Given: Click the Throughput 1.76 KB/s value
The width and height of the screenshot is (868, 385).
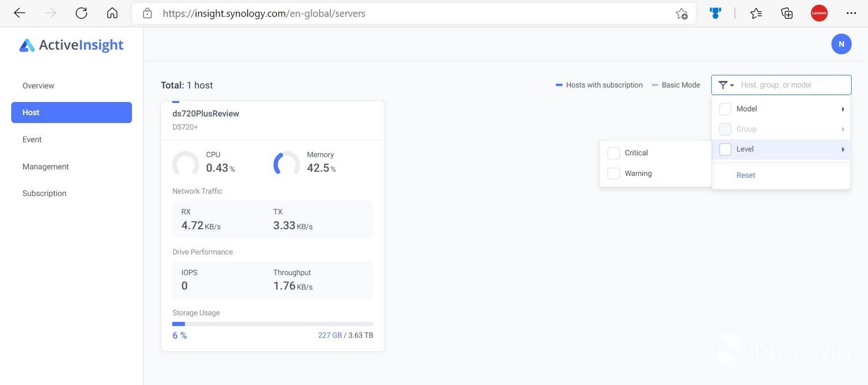Looking at the screenshot, I should point(292,286).
